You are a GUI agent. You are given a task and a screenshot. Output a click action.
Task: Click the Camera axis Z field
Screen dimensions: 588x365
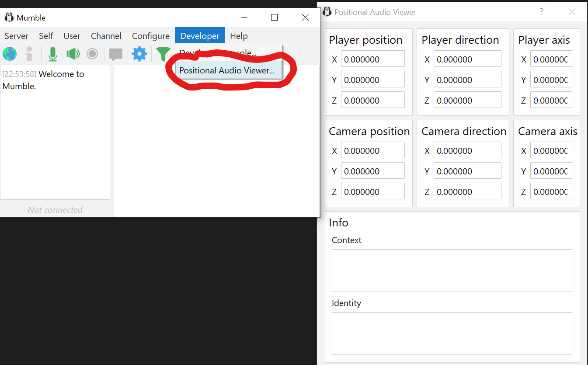551,192
